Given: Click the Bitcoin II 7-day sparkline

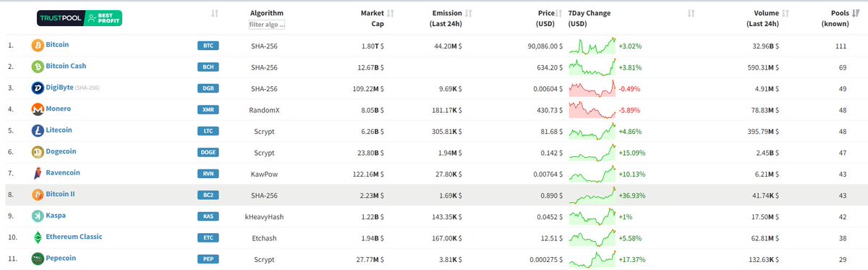Looking at the screenshot, I should coord(592,195).
